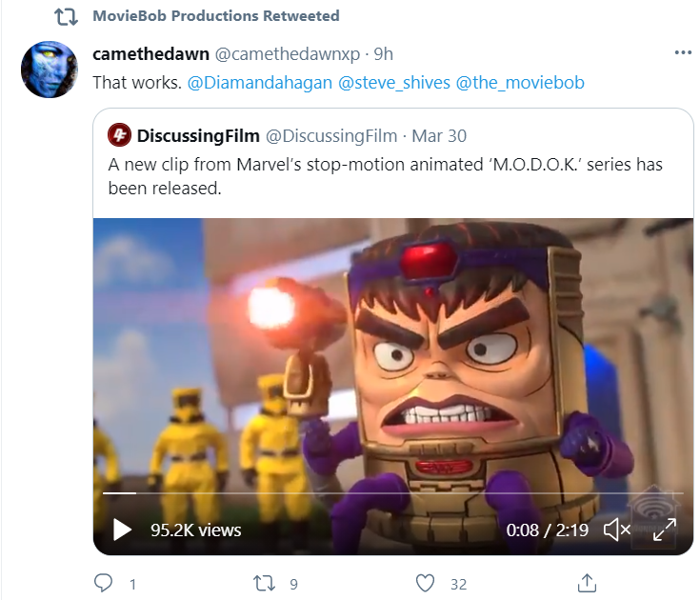The width and height of the screenshot is (700, 600).
Task: Click the MovieBob Productions Retweeted label
Action: pos(216,15)
